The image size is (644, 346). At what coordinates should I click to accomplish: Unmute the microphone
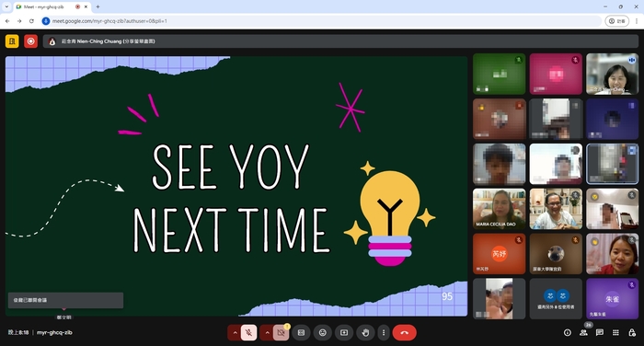pos(249,332)
